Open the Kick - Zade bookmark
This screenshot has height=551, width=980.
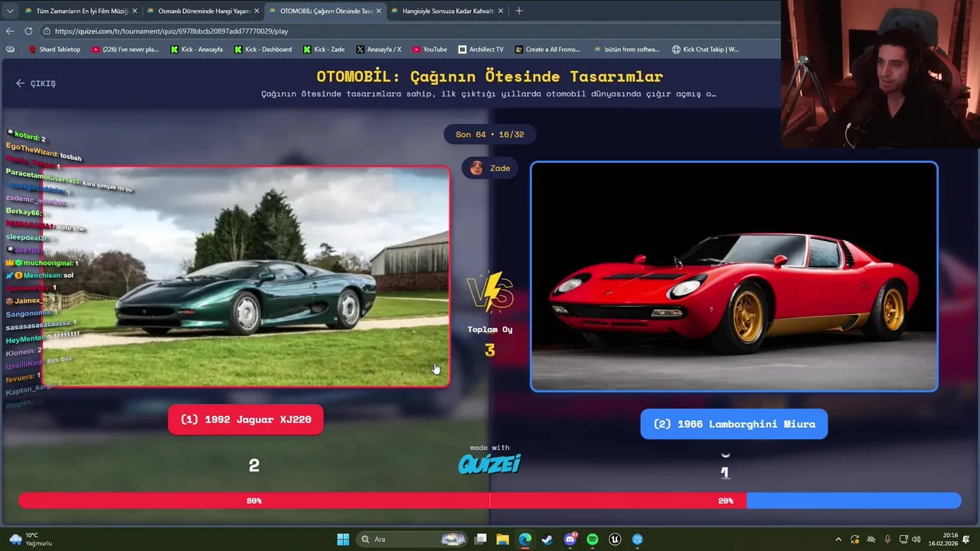point(323,49)
